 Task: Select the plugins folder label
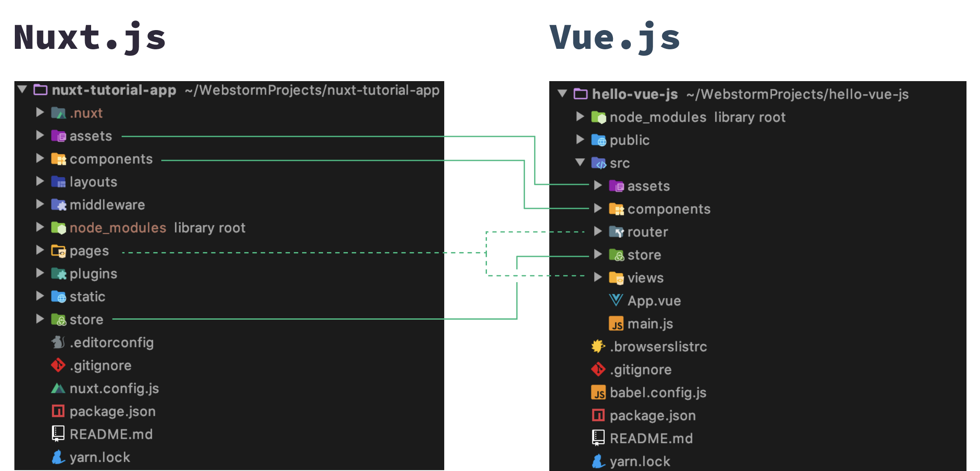pos(93,274)
